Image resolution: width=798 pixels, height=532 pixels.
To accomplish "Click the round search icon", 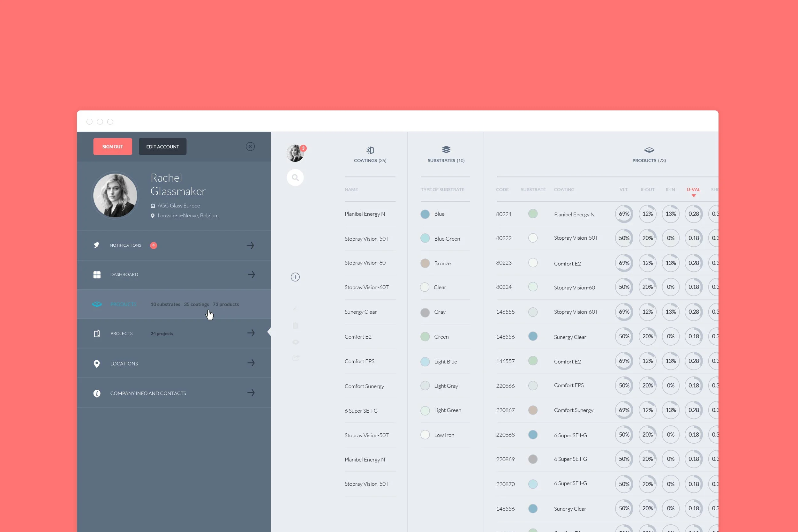I will click(x=295, y=177).
